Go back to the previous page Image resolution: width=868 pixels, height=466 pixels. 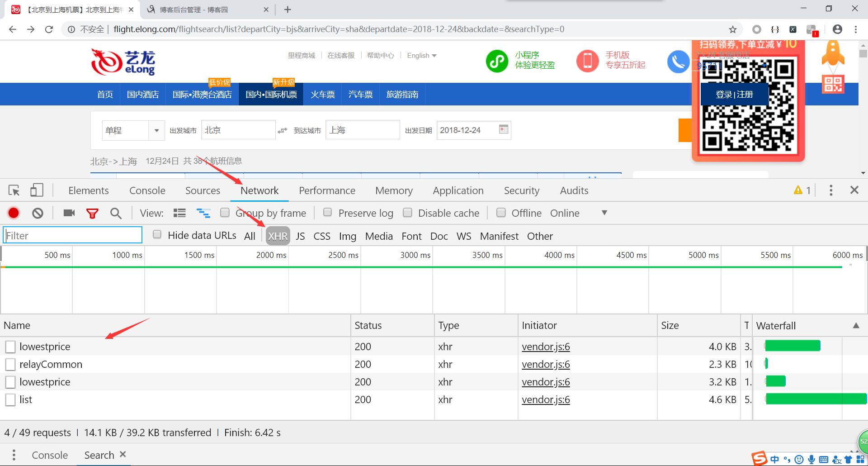13,29
